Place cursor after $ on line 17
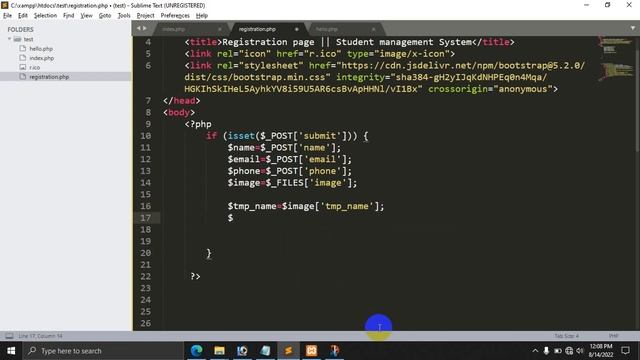The image size is (640, 360). tap(234, 218)
